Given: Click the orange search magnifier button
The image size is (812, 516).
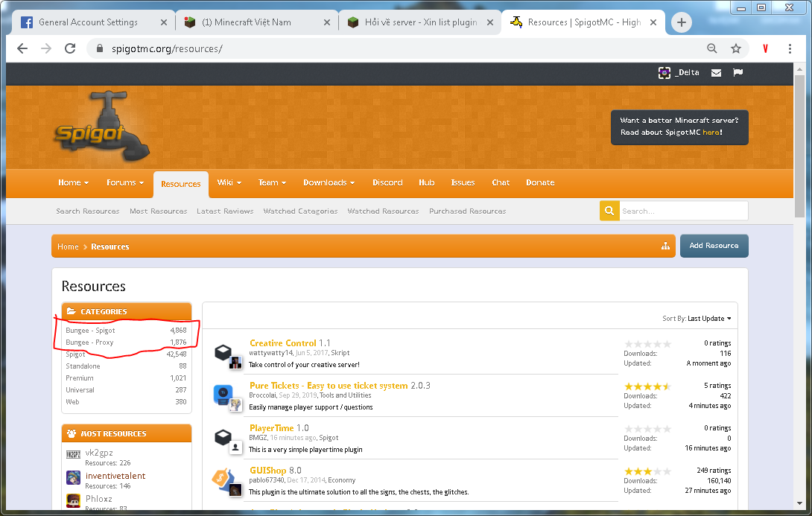Looking at the screenshot, I should click(609, 211).
